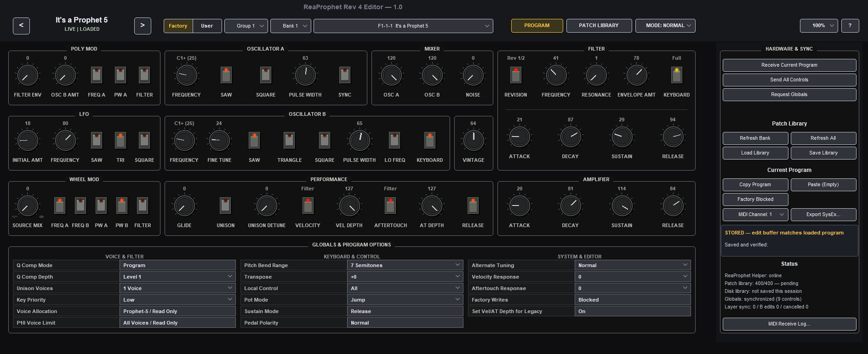Click Filter Resonance knob
Image resolution: width=868 pixels, height=354 pixels.
pos(596,75)
